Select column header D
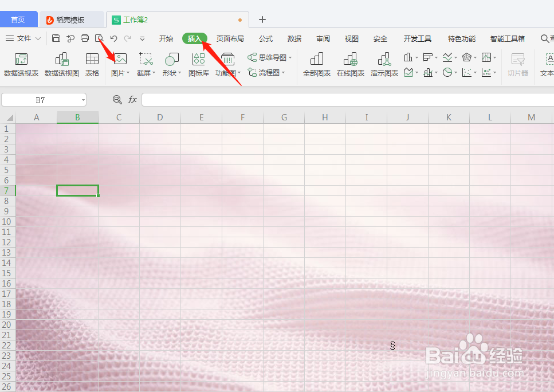Viewport: 554px width, 392px height. pos(160,116)
